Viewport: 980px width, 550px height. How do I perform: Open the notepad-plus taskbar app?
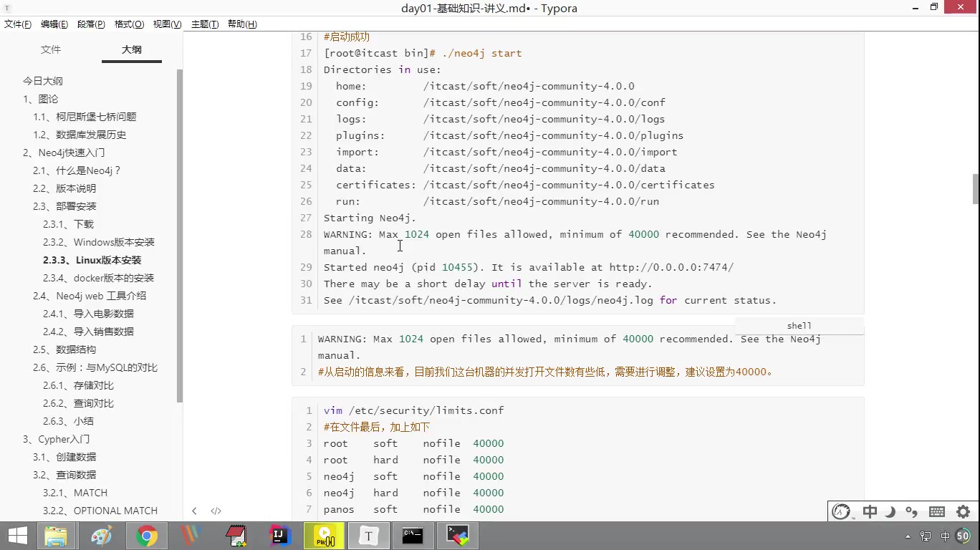tap(235, 536)
